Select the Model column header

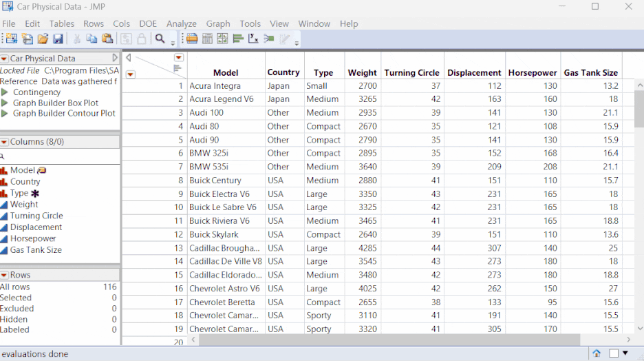[x=226, y=73]
